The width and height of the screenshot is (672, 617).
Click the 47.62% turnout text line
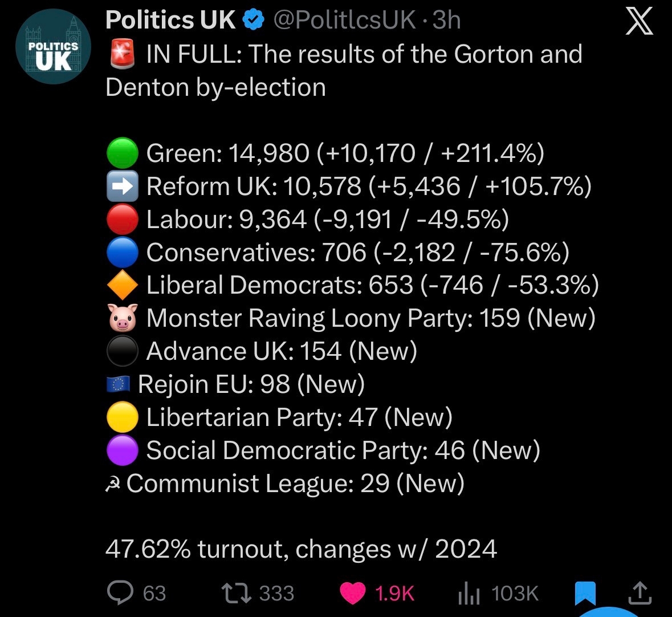(x=301, y=549)
